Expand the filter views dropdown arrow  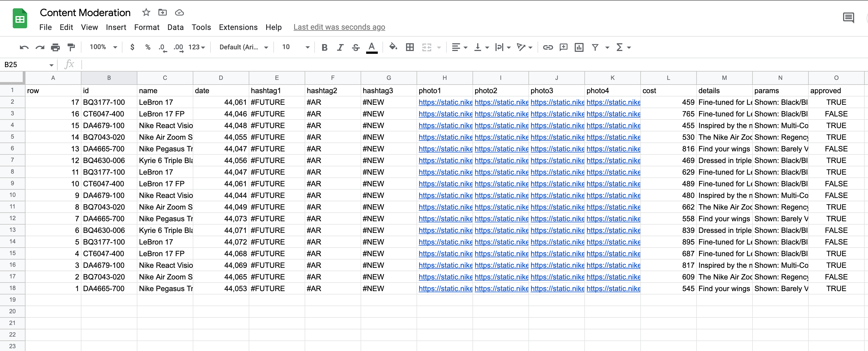tap(607, 47)
